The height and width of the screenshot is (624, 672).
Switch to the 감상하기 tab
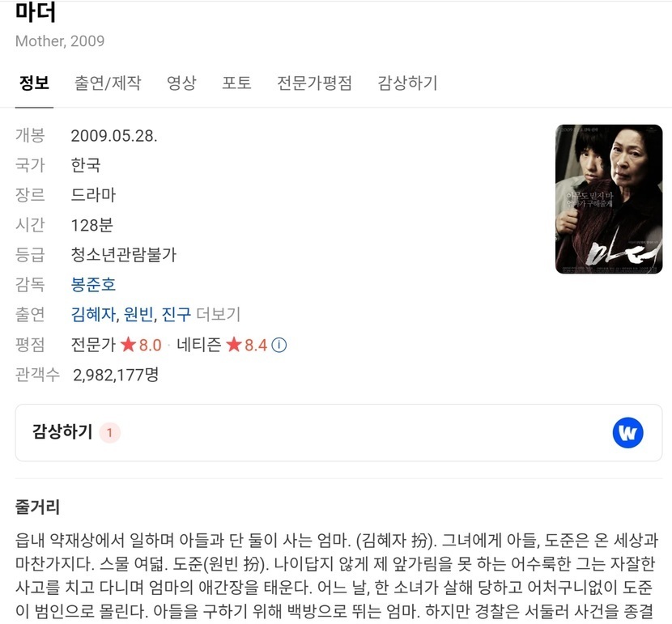coord(407,83)
